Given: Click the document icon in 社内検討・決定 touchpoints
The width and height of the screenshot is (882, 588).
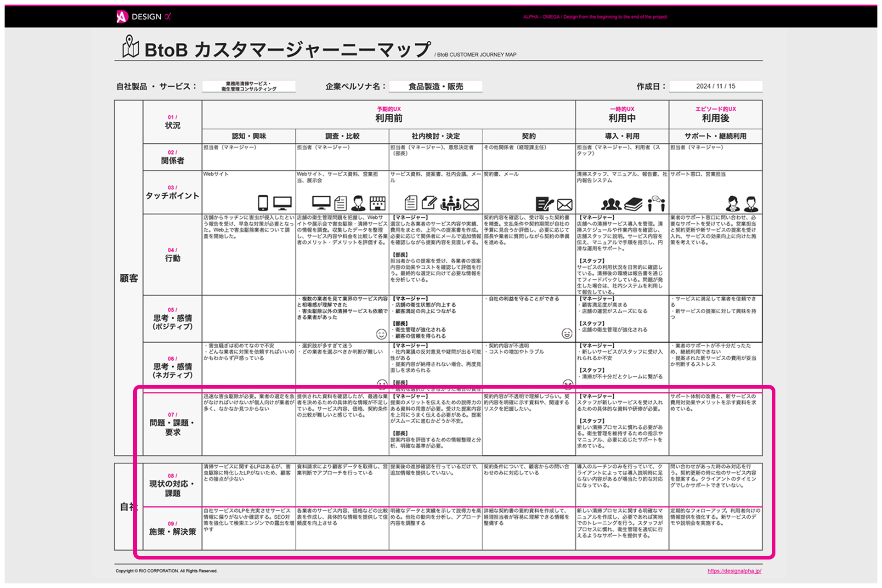Looking at the screenshot, I should point(411,203).
